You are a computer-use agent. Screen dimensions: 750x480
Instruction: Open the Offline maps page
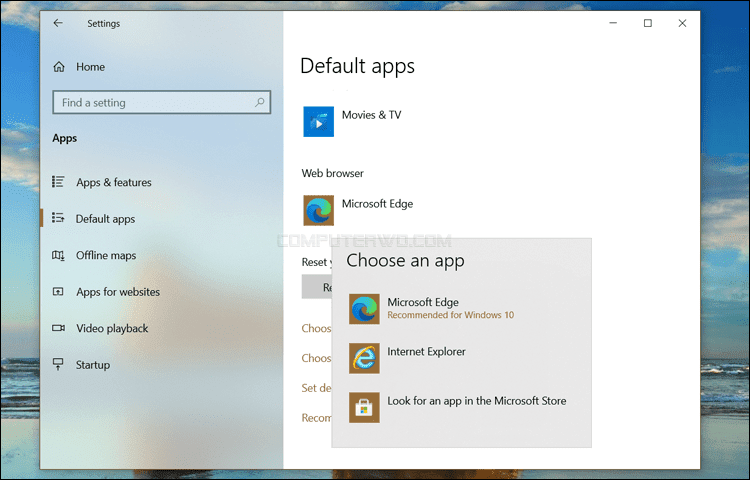click(106, 255)
